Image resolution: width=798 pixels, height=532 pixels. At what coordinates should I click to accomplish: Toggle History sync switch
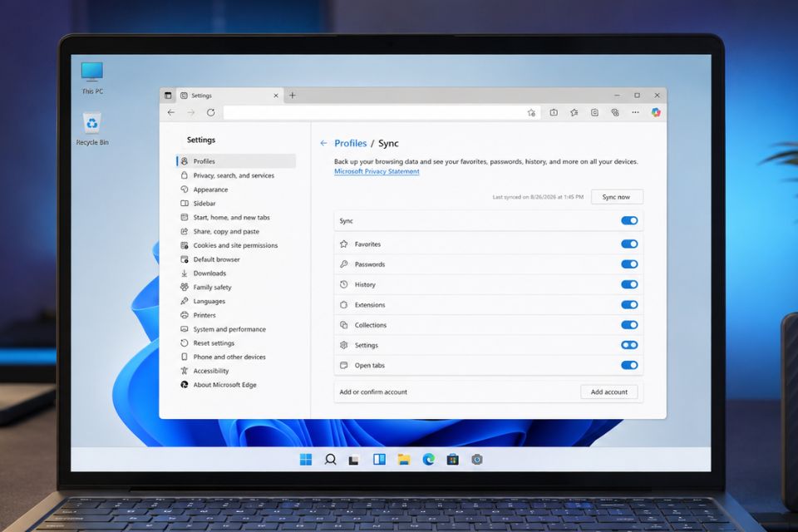pyautogui.click(x=629, y=284)
